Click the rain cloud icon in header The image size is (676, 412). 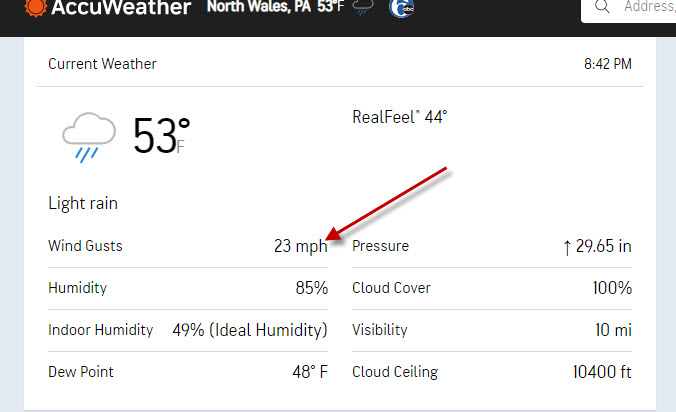point(363,7)
